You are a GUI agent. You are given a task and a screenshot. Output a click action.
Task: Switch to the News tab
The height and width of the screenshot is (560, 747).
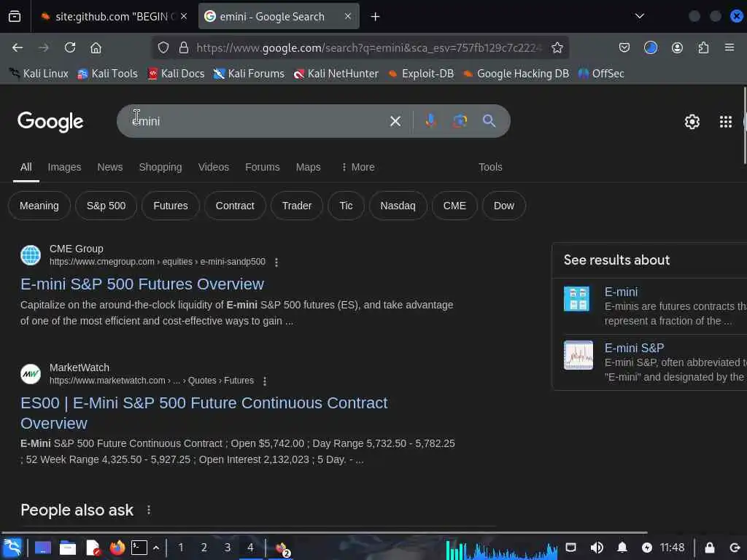coord(110,167)
